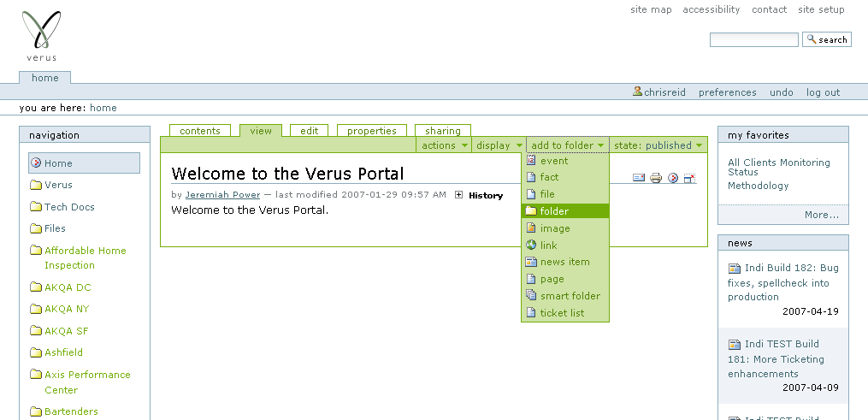Viewport: 868px width, 420px height.
Task: Click the toggle full screen icon
Action: pyautogui.click(x=689, y=178)
